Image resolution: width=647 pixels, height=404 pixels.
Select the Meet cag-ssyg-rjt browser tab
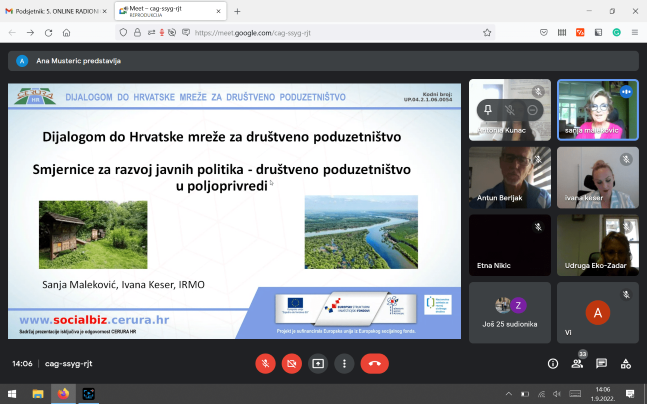[160, 11]
